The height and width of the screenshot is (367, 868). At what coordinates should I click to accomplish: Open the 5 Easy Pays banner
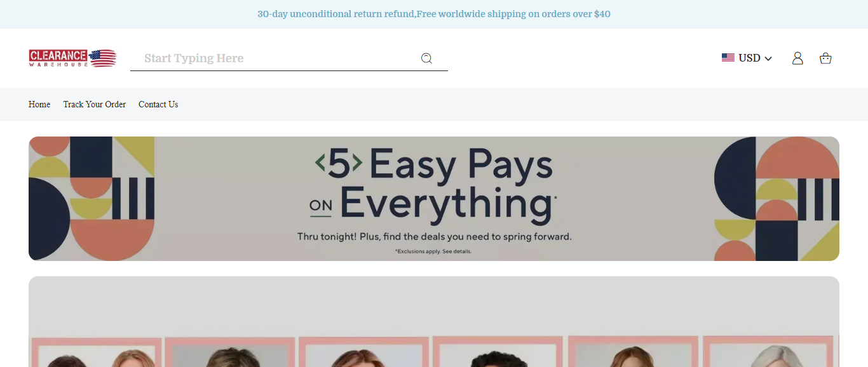click(434, 199)
